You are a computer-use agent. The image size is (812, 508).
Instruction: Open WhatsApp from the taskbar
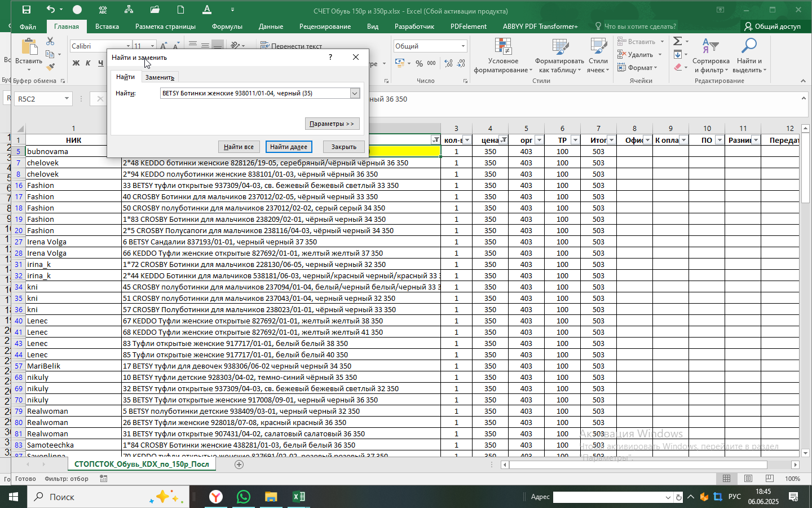point(244,497)
